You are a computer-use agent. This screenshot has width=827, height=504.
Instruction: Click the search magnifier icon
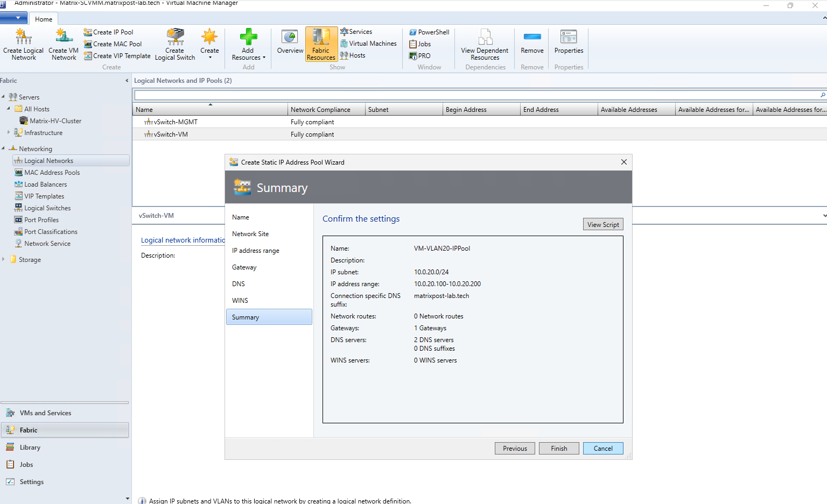[x=823, y=95]
